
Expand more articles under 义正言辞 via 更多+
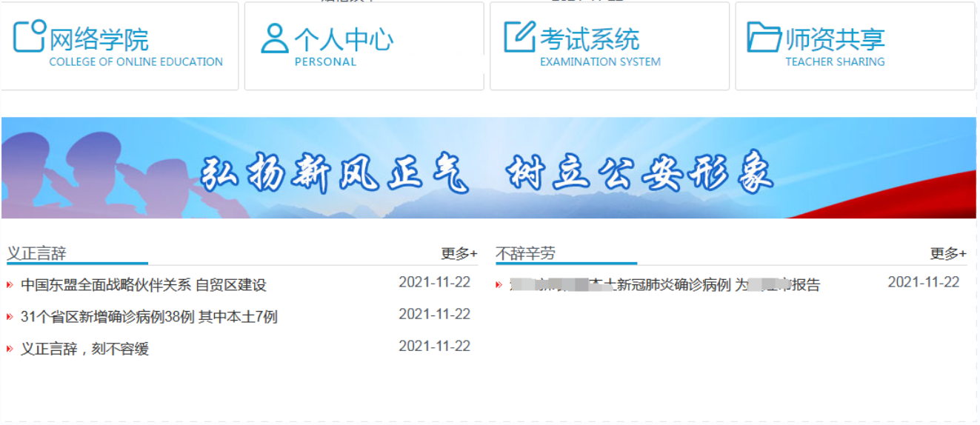pyautogui.click(x=459, y=254)
